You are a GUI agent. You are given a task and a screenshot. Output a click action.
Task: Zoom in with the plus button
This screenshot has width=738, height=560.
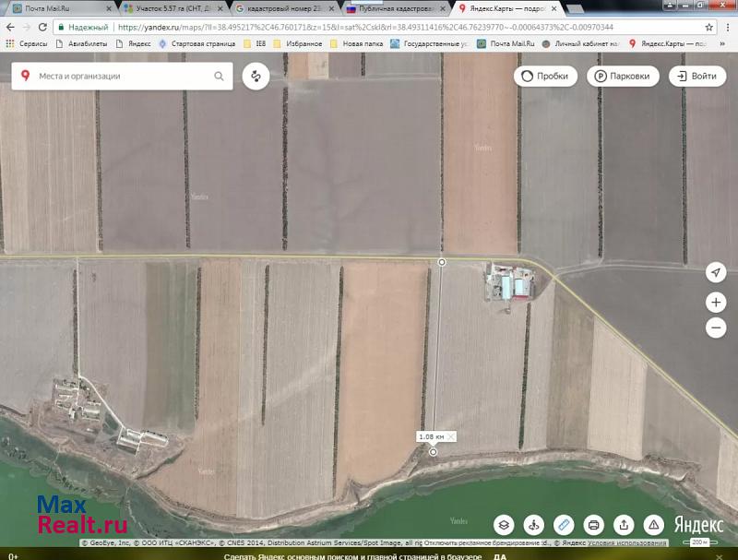716,302
